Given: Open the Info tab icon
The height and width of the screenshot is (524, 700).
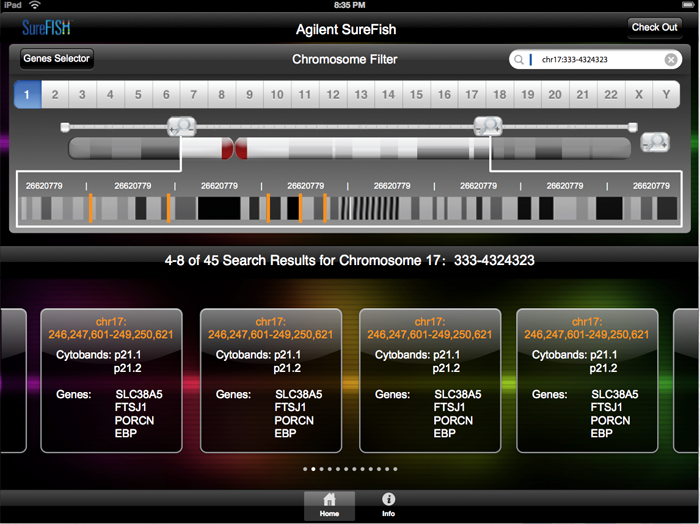Looking at the screenshot, I should click(388, 505).
